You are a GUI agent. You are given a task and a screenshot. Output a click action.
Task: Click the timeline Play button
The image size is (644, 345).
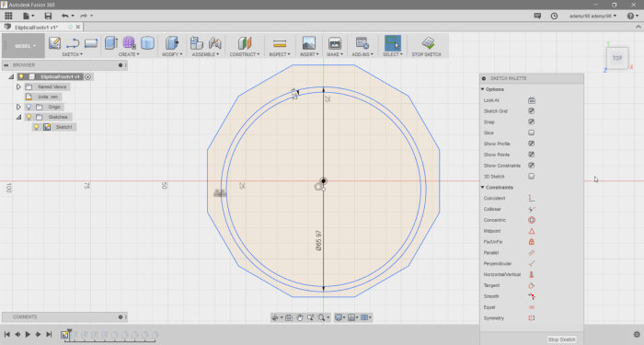pyautogui.click(x=28, y=334)
